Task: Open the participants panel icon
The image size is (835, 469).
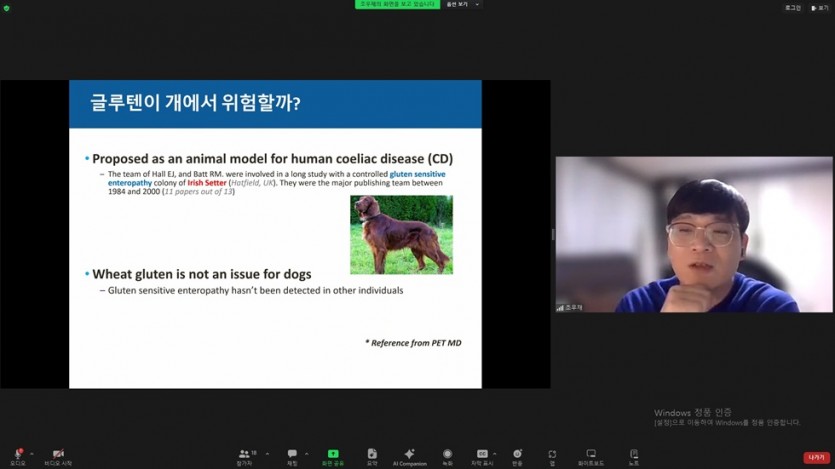Action: (x=244, y=454)
